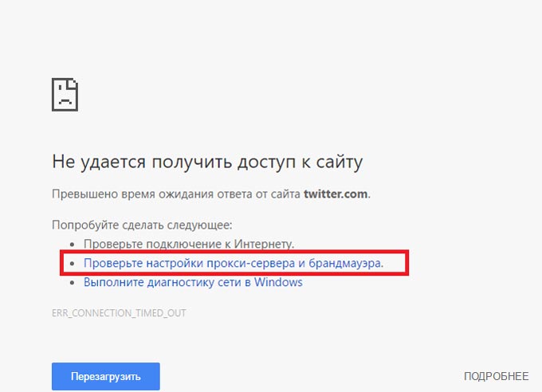Image resolution: width=542 pixels, height=392 pixels.
Task: Click the sad page error icon
Action: click(x=65, y=95)
